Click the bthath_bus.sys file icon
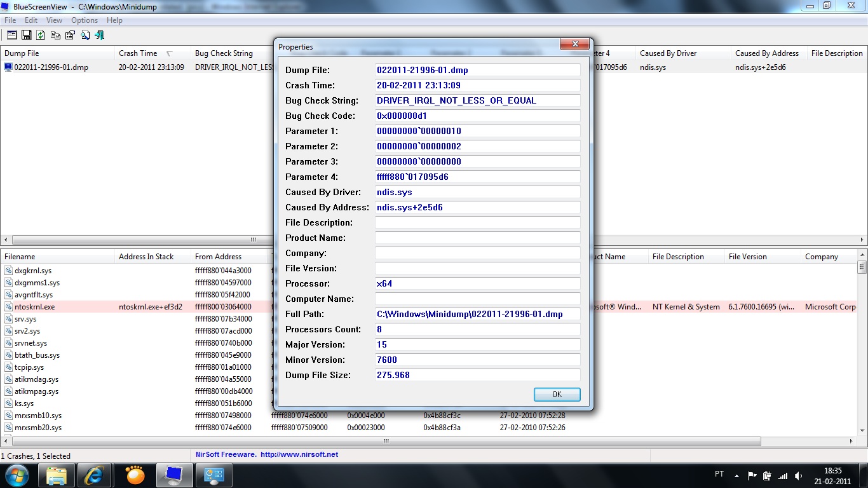 (x=8, y=355)
